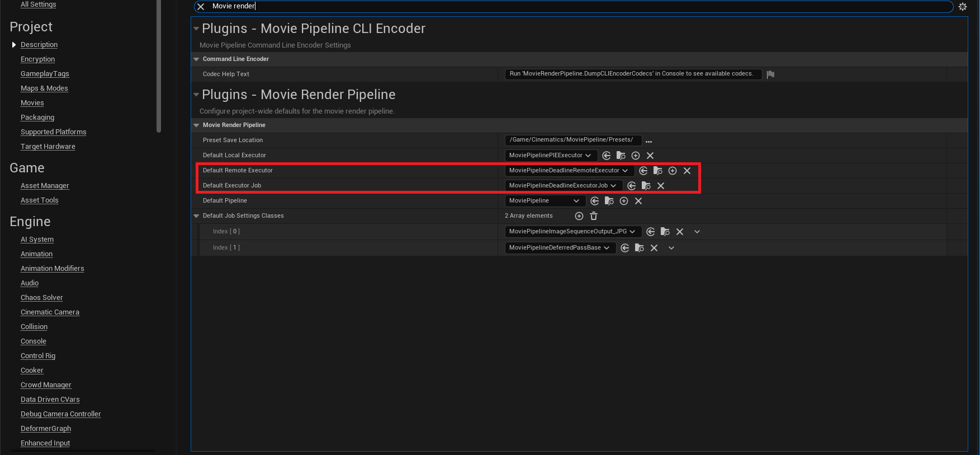Browse to asset for Default Pipeline
Viewport: 980px width, 455px height.
pyautogui.click(x=609, y=201)
